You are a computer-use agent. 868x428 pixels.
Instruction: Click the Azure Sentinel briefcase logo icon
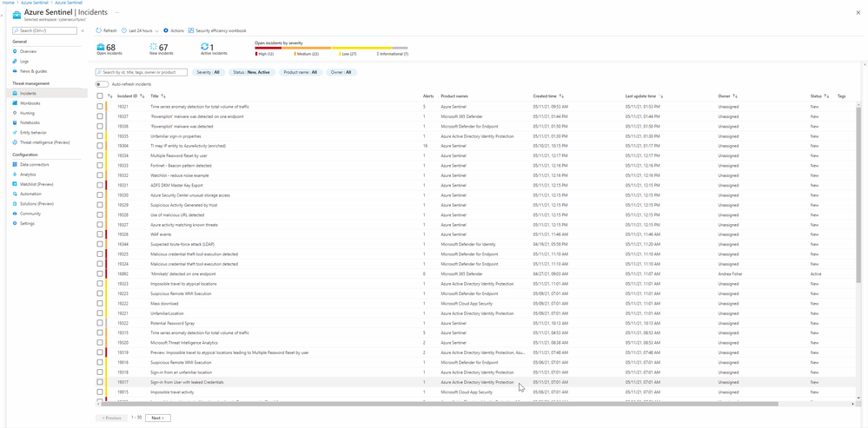[17, 15]
